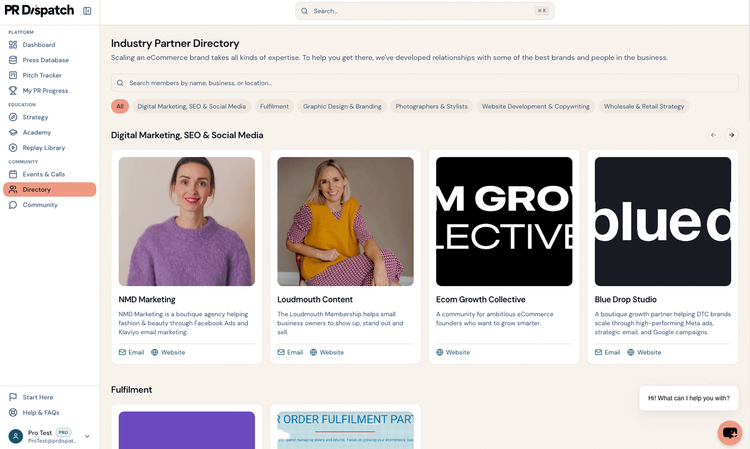Click the Directory people icon
Screen dimensions: 750x449
pos(13,190)
